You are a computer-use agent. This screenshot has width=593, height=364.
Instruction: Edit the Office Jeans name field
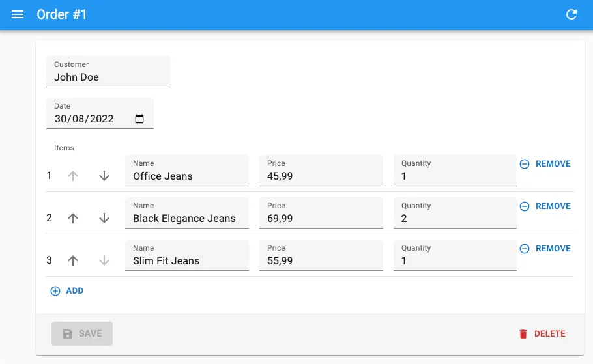[x=187, y=176]
